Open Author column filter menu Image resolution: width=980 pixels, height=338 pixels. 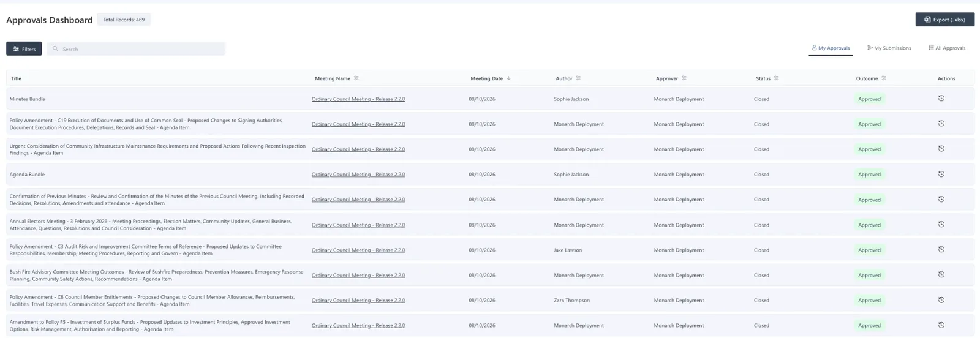578,78
